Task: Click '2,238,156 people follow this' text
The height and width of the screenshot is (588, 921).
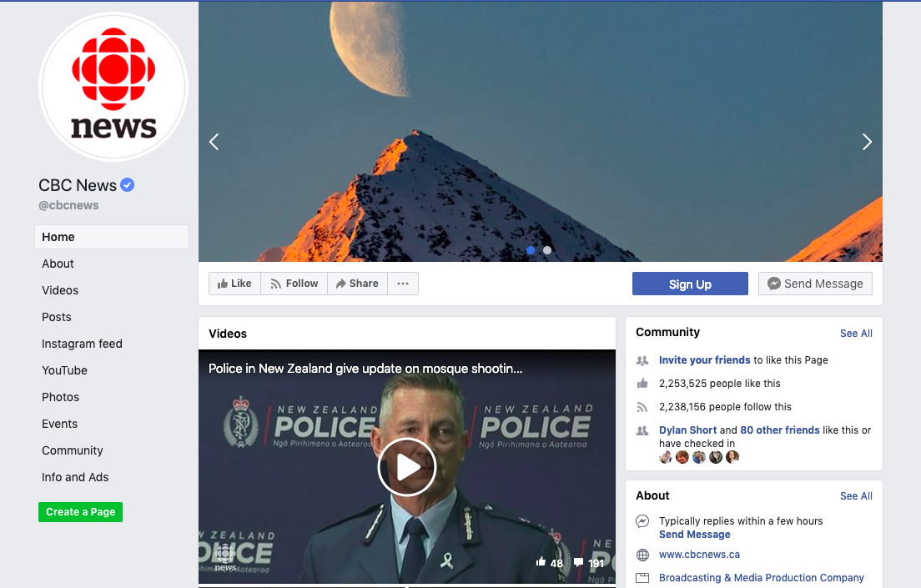Action: point(725,407)
